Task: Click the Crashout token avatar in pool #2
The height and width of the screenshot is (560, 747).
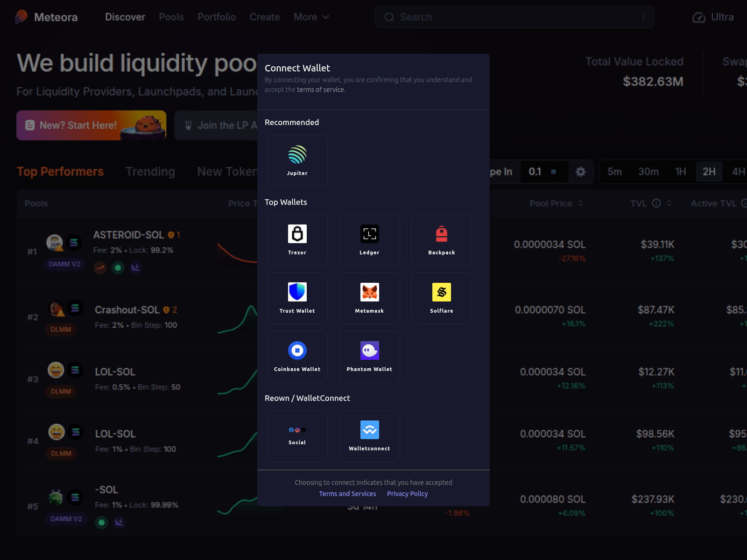Action: [x=56, y=308]
